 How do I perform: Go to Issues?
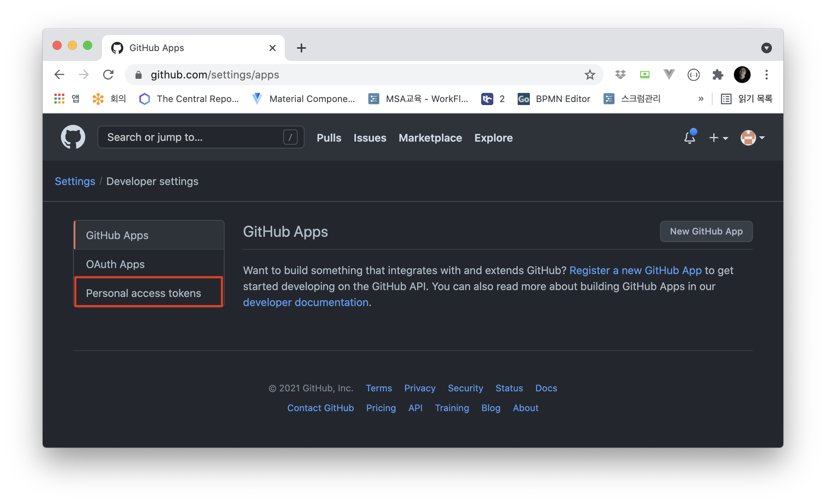tap(370, 138)
